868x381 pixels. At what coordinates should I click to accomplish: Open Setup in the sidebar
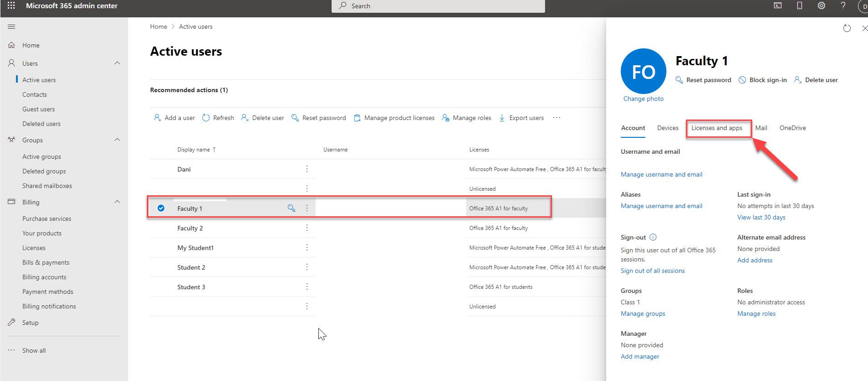tap(30, 323)
